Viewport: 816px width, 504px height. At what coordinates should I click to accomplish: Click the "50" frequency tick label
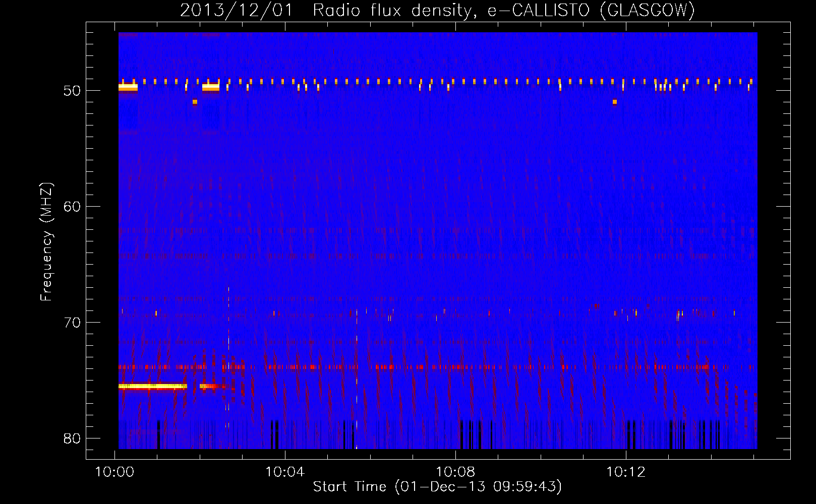pos(72,91)
